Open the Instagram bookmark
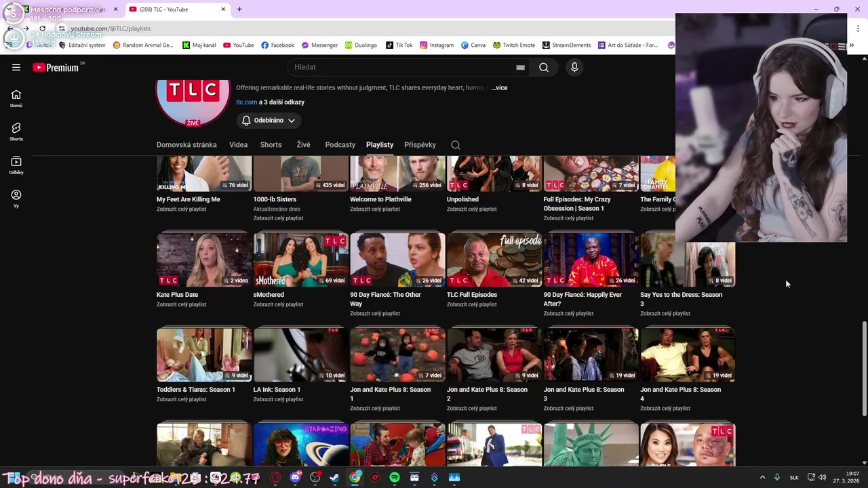Viewport: 868px width, 488px height. (437, 45)
